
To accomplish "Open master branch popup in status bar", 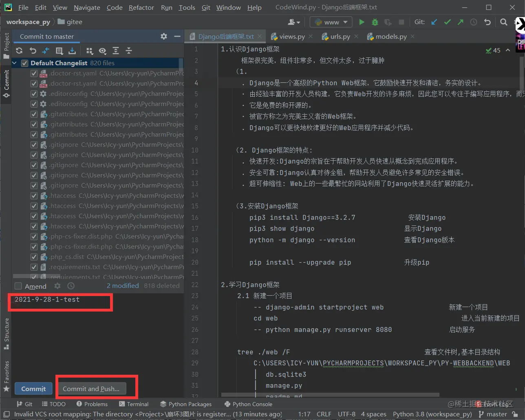I will click(x=493, y=414).
